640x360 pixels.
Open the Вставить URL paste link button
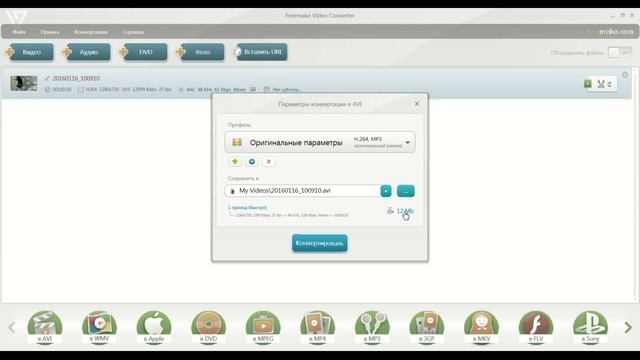pyautogui.click(x=262, y=52)
